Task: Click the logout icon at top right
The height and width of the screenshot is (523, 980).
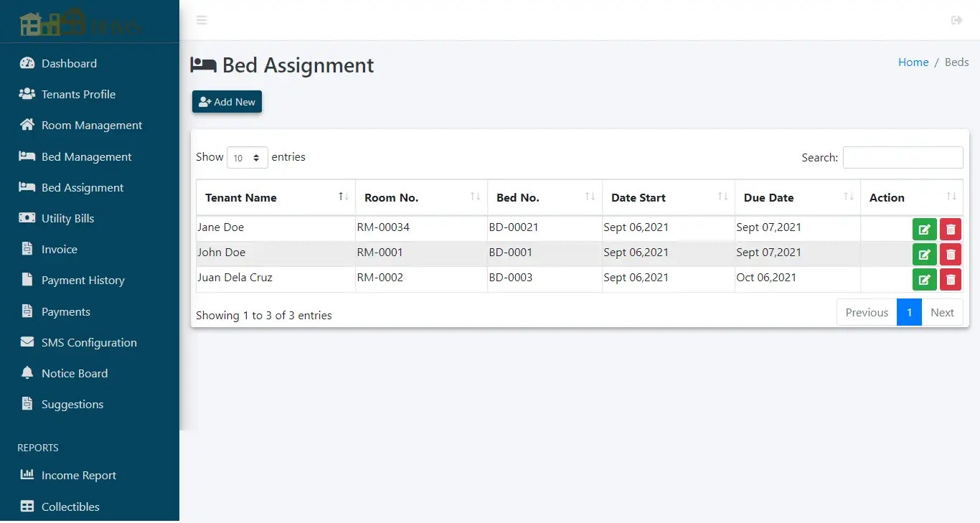Action: pyautogui.click(x=957, y=20)
